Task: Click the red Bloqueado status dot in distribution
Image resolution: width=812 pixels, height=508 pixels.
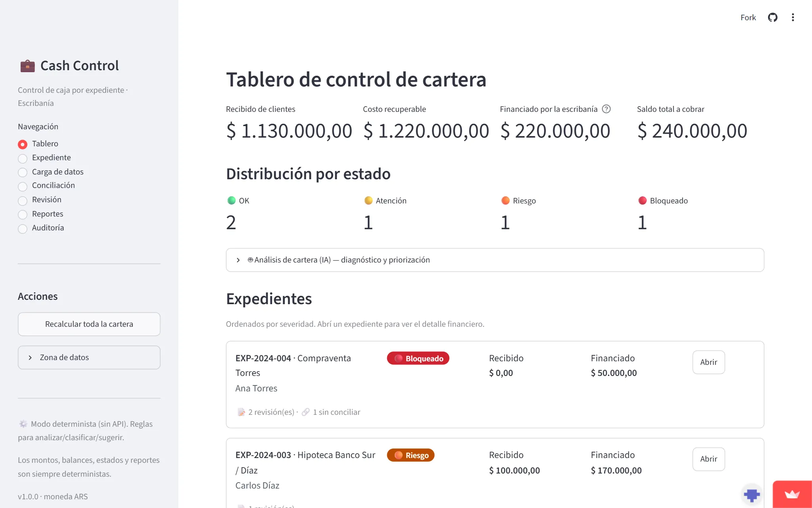Action: tap(642, 201)
